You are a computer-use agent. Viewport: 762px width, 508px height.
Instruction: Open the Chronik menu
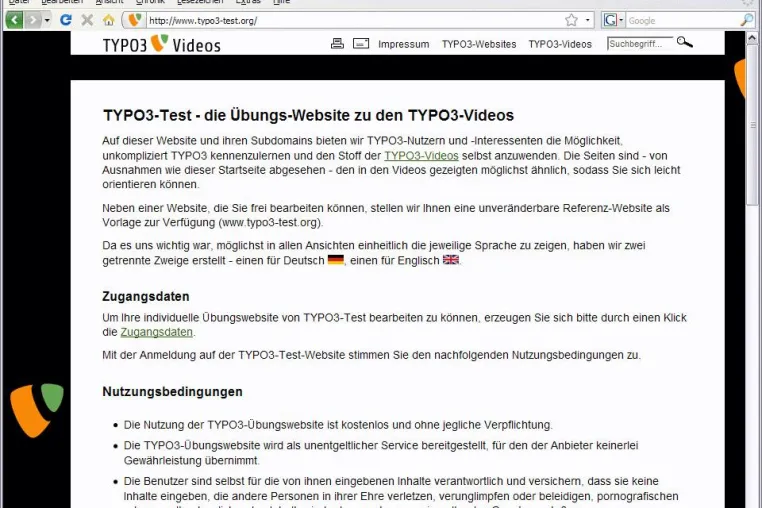click(150, 2)
